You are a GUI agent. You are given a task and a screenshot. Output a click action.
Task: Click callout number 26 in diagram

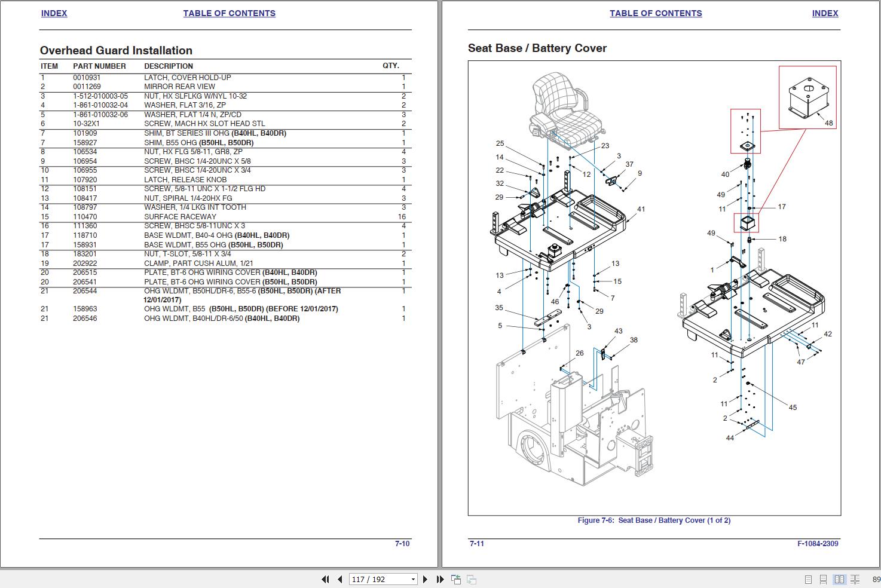[x=579, y=353]
